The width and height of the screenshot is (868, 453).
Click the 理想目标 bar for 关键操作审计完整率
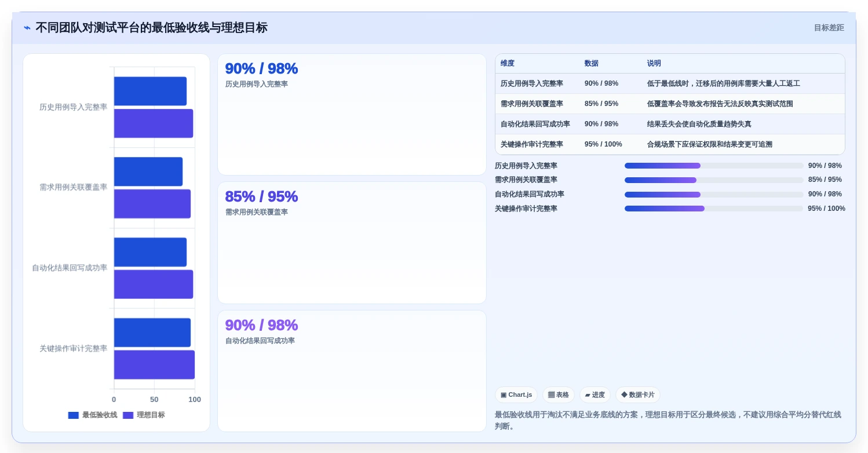pos(154,365)
